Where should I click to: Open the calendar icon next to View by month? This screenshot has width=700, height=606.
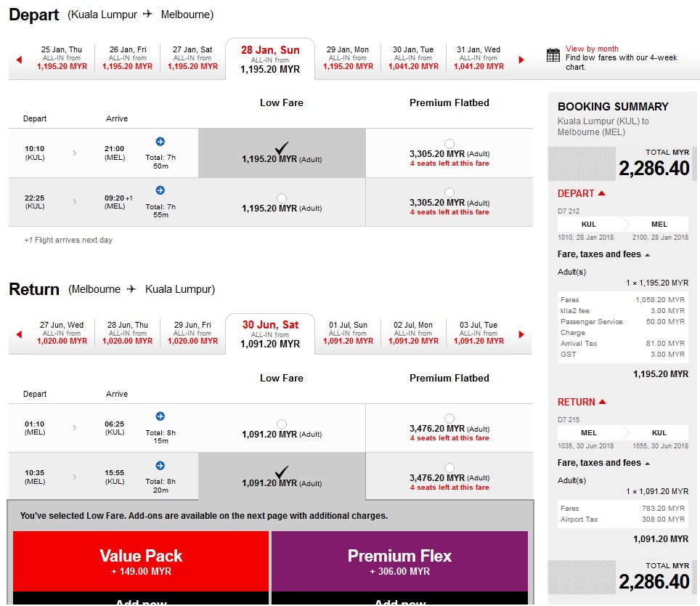[x=553, y=56]
